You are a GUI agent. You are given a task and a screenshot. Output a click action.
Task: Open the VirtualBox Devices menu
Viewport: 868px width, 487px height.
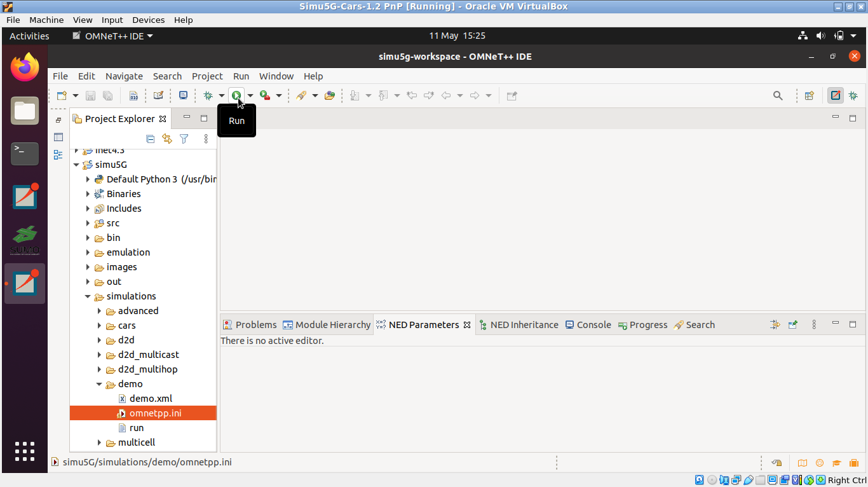click(148, 20)
